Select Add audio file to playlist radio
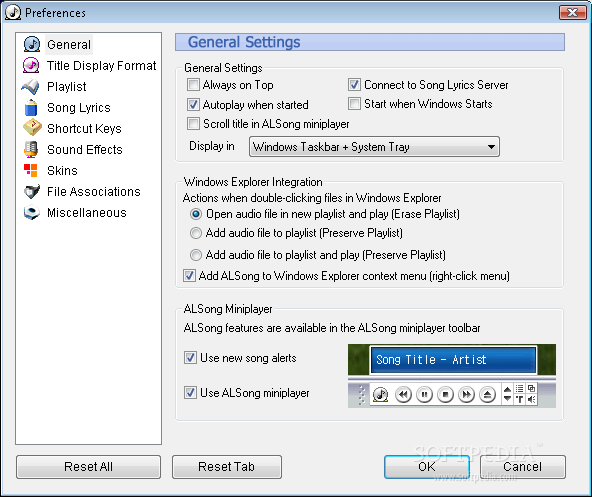Viewport: 592px width, 497px height. tap(196, 233)
